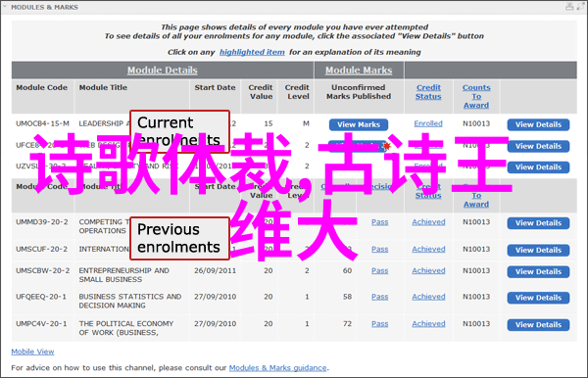Click the Modules & Marks channel title
Image resolution: width=588 pixels, height=378 pixels.
(x=44, y=7)
